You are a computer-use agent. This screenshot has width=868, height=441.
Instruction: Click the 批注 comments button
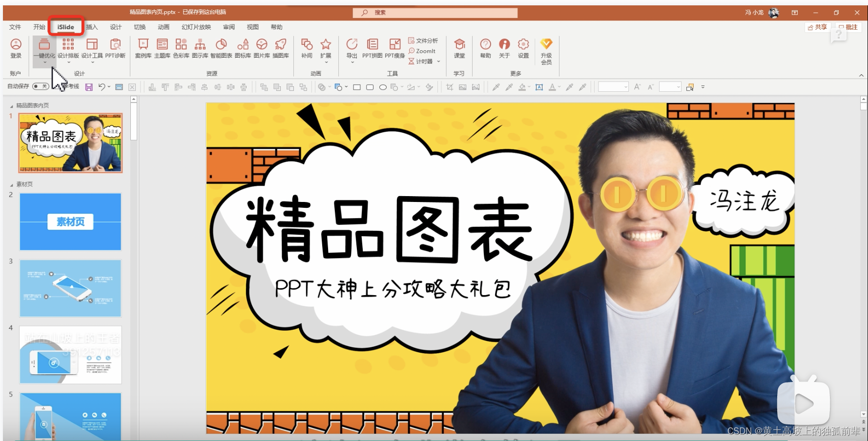[848, 27]
